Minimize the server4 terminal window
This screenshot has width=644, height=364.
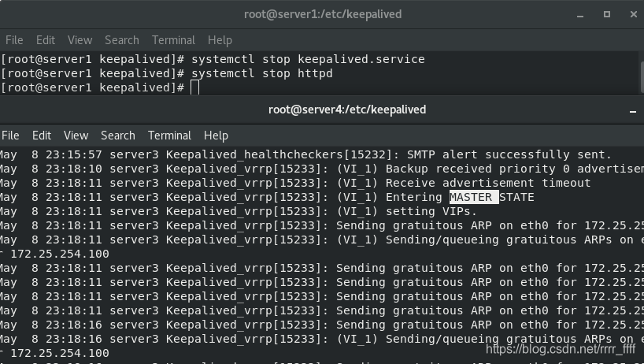[633, 110]
